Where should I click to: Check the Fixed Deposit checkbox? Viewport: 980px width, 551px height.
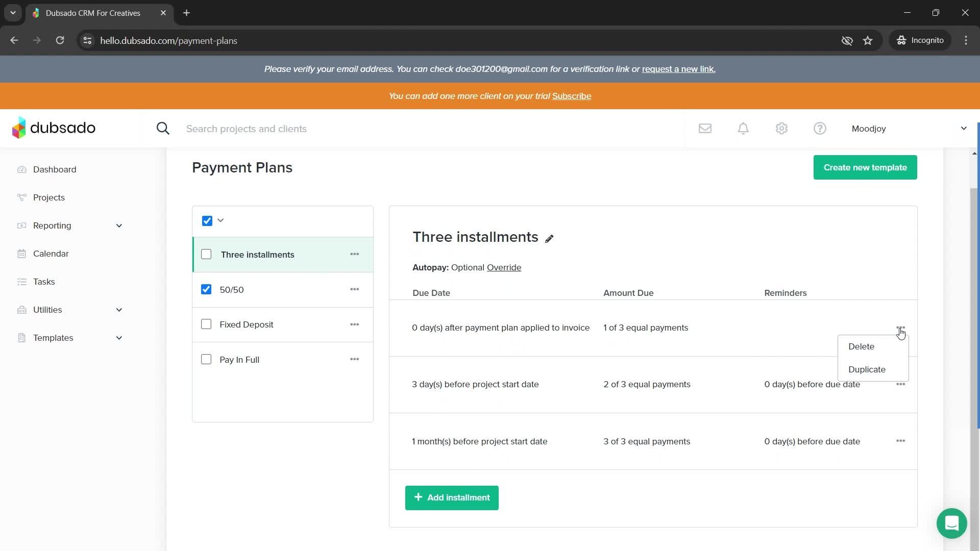[206, 324]
